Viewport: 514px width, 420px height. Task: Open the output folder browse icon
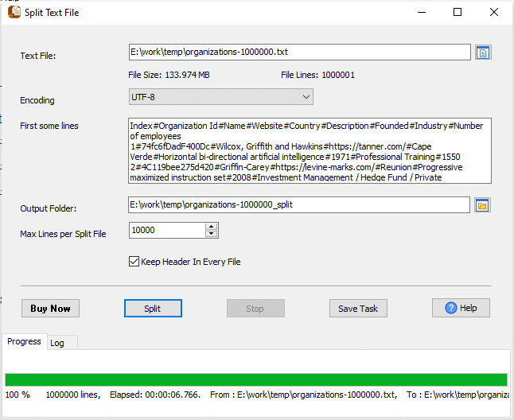[482, 206]
